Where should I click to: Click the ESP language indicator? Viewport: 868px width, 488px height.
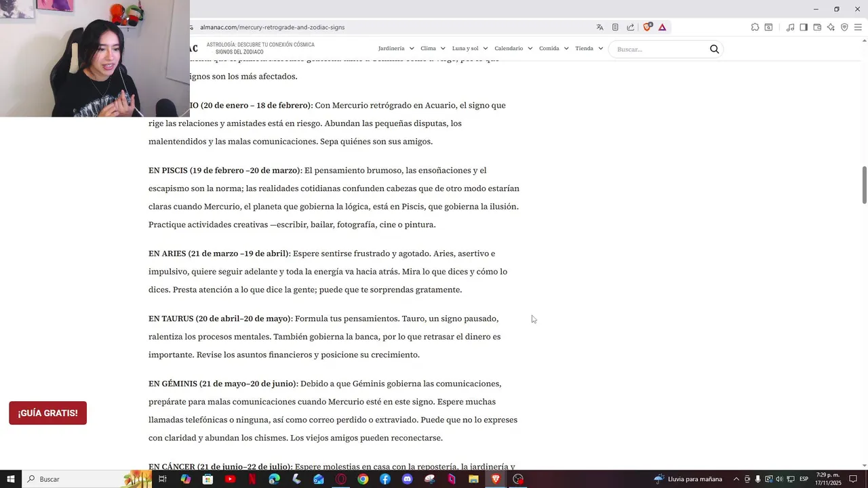tap(804, 479)
